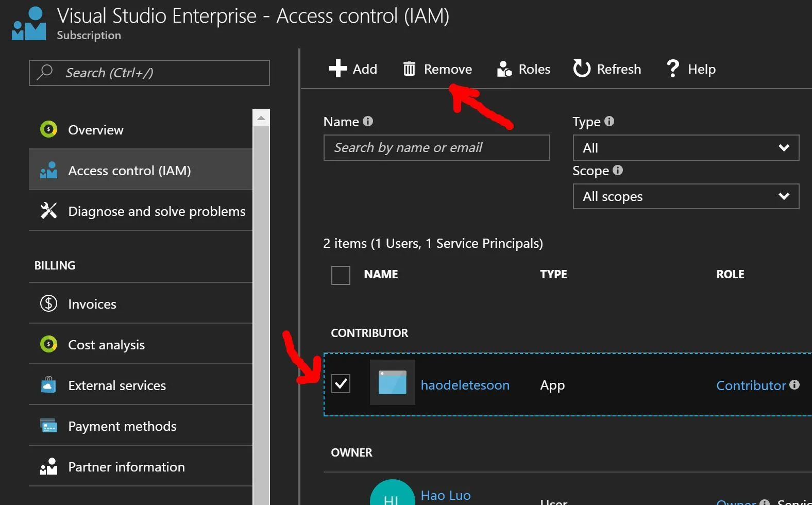Click the Type info icon
This screenshot has height=505, width=812.
tap(610, 121)
